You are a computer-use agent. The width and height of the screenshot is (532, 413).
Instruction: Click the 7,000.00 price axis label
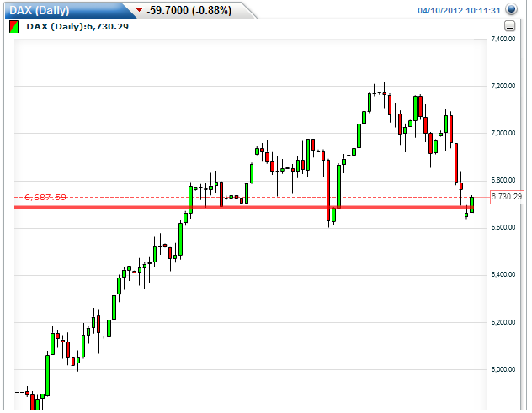pos(503,133)
